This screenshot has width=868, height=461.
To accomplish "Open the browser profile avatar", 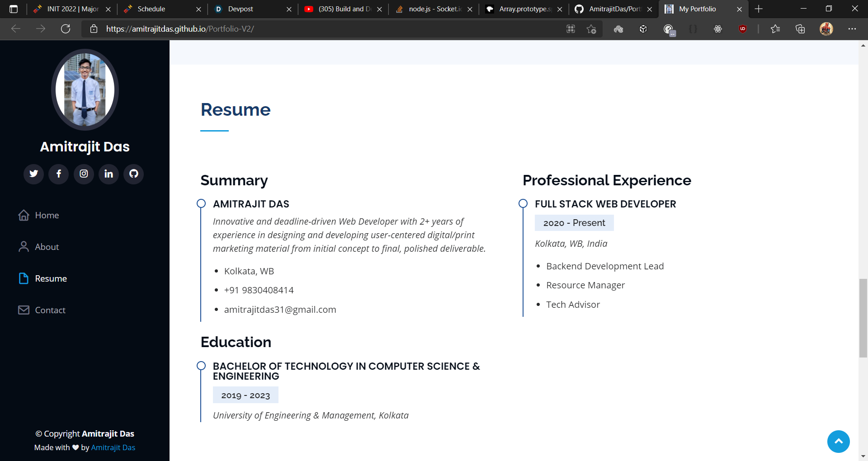I will coord(826,29).
